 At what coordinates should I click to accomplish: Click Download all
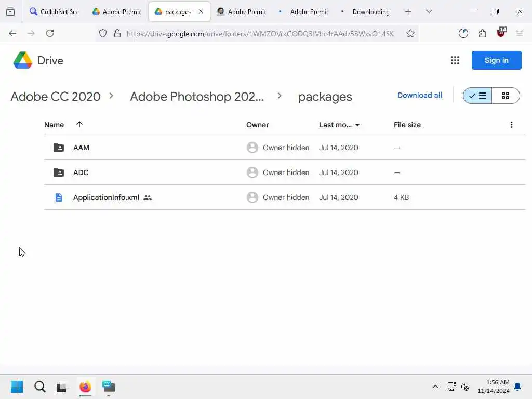click(x=419, y=96)
